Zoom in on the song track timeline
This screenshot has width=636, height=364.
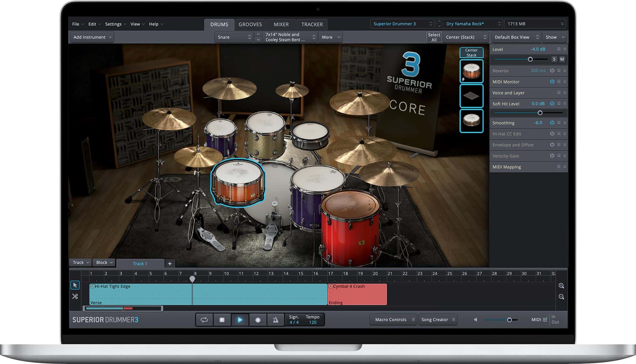[561, 286]
